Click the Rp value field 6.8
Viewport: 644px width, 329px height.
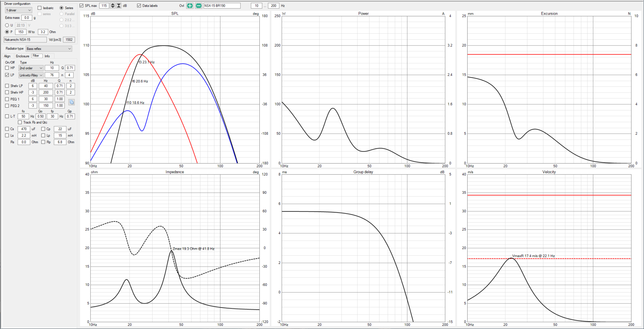[60, 142]
